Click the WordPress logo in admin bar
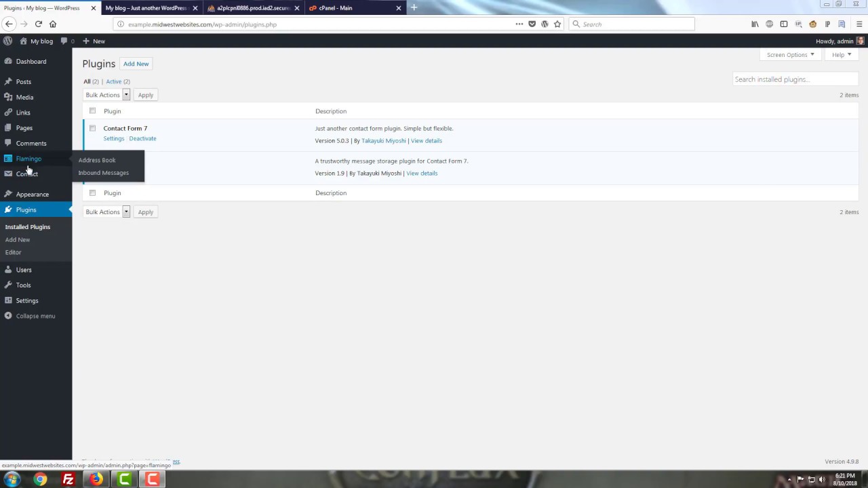 [x=7, y=41]
